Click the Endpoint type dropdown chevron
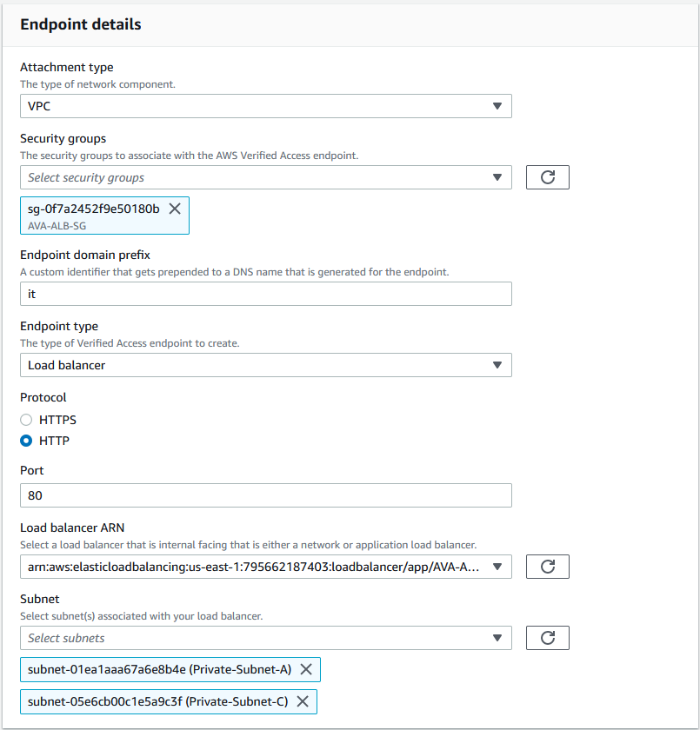 pos(497,365)
